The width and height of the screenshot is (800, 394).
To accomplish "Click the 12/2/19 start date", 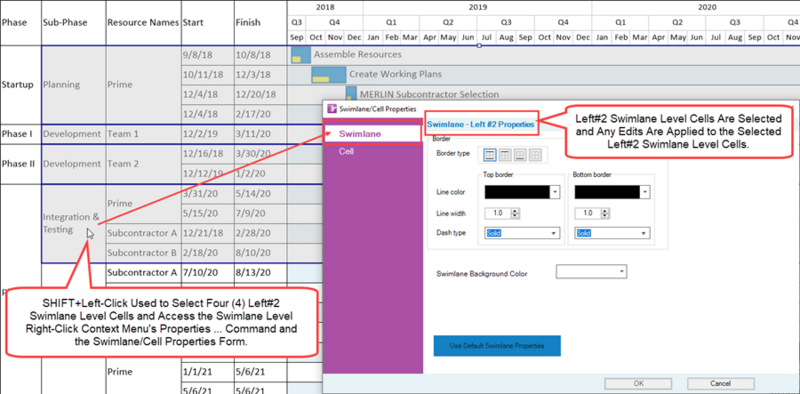I will 208,134.
